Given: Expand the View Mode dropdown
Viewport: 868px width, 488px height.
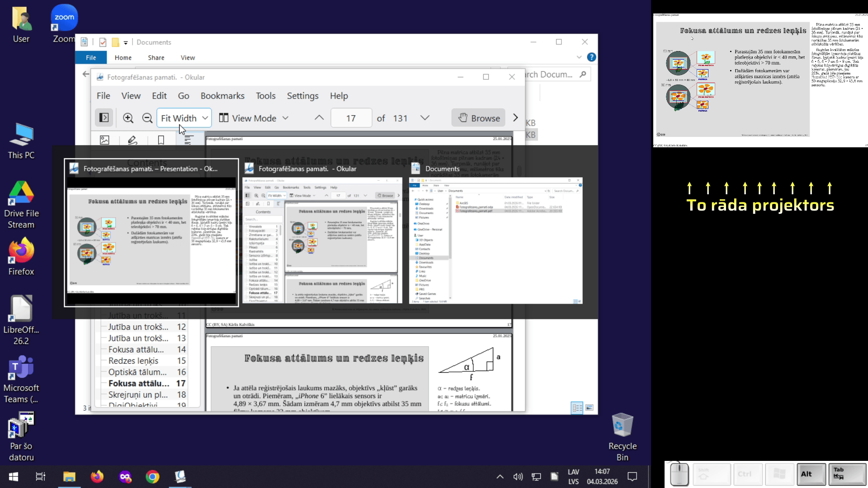Looking at the screenshot, I should coord(254,118).
